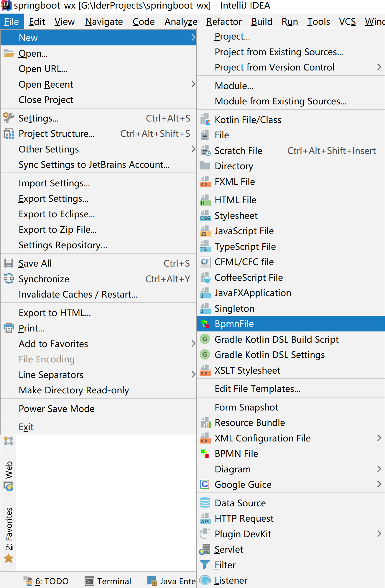The height and width of the screenshot is (588, 385).
Task: Expand Project from Version Control submenu
Action: click(379, 67)
